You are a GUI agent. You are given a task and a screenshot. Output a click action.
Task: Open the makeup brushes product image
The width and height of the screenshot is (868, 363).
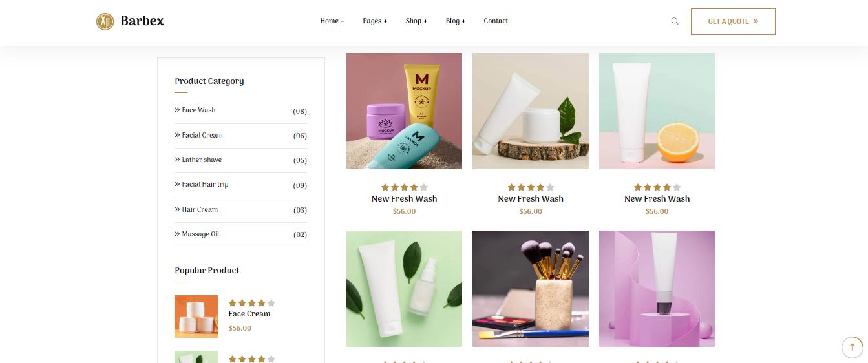[x=531, y=289]
